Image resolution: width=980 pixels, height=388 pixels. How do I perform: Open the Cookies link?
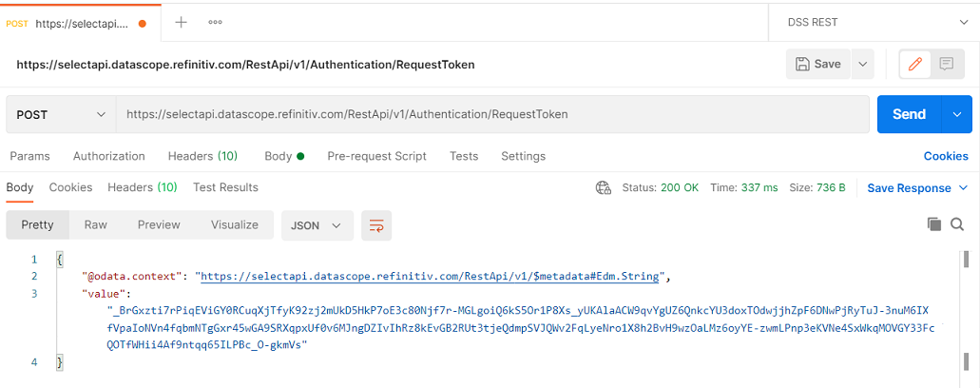click(946, 156)
